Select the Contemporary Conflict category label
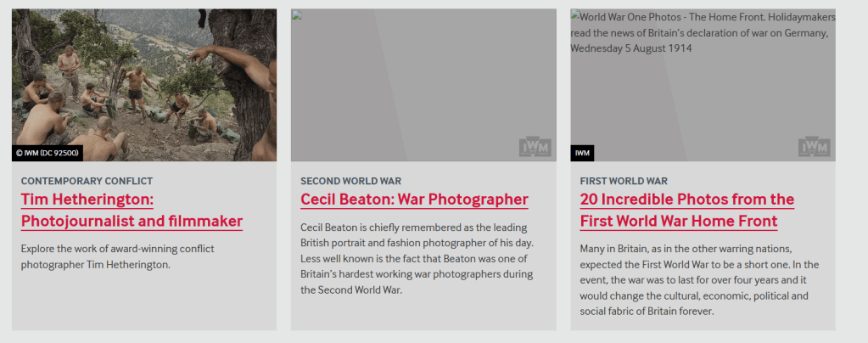The height and width of the screenshot is (343, 868). [x=87, y=181]
